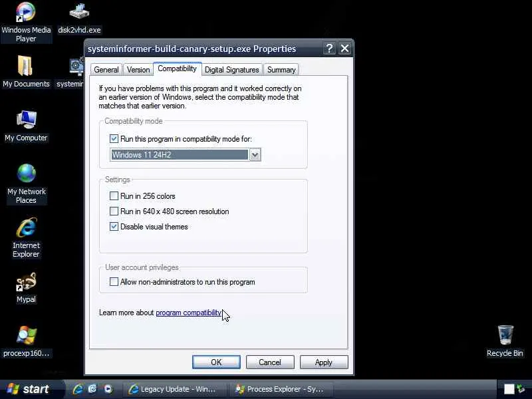Open the program compatibility link
Screen dimensions: 532x399
coord(188,313)
